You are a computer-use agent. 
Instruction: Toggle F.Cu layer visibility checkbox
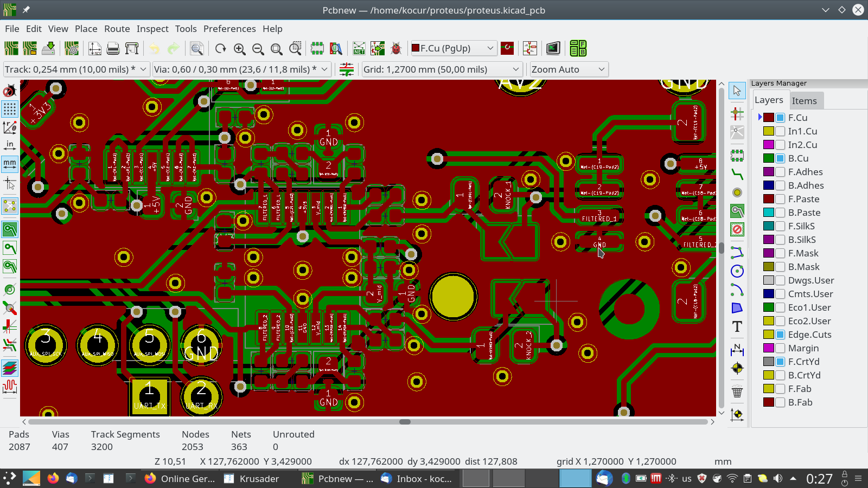coord(780,118)
